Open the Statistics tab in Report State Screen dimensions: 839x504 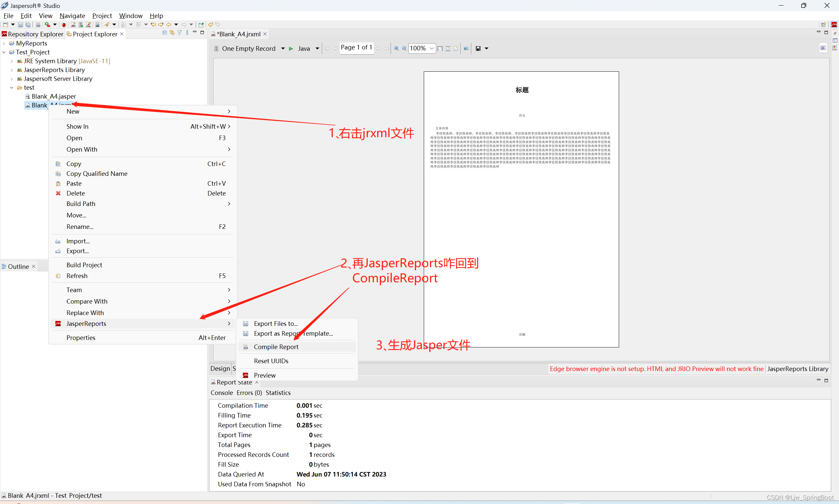pos(278,393)
